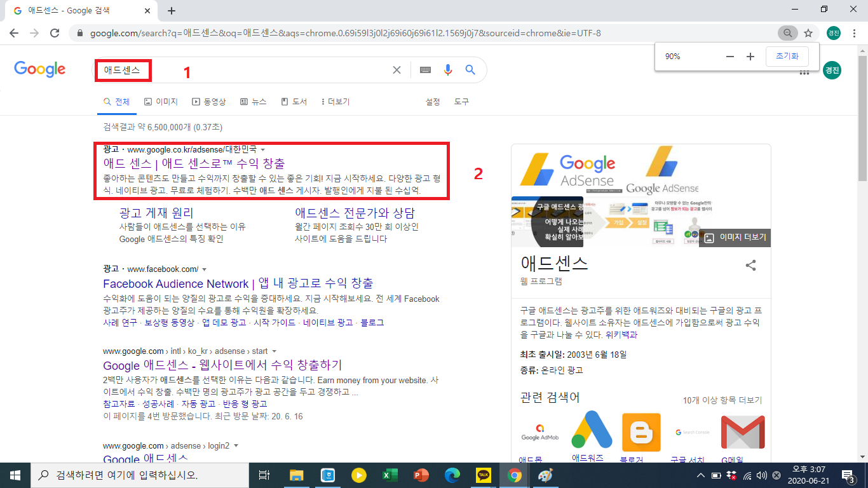The image size is (868, 488).
Task: Expand arrow beside adsense › start breadcrumb
Action: pos(274,351)
